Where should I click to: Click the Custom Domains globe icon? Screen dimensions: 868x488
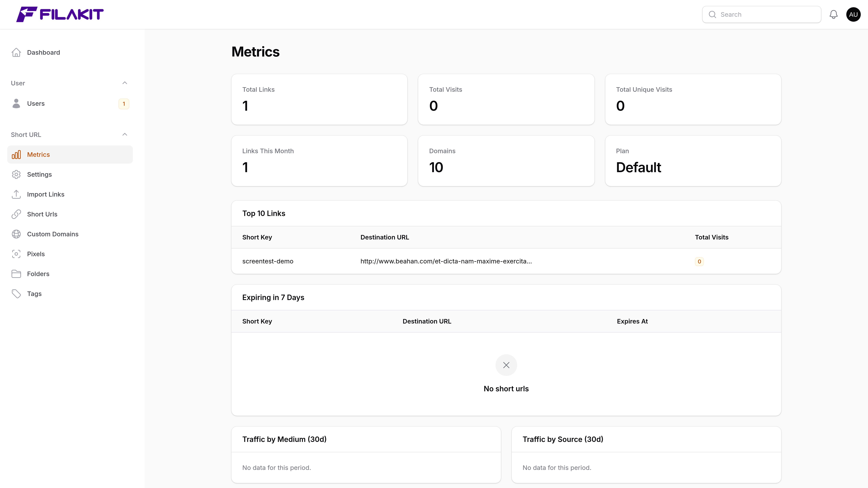(x=16, y=234)
